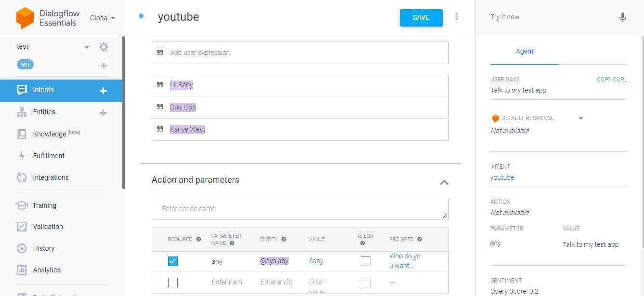Image resolution: width=644 pixels, height=296 pixels.
Task: Click the quote icon beside Dua Lipa
Action: tap(160, 107)
